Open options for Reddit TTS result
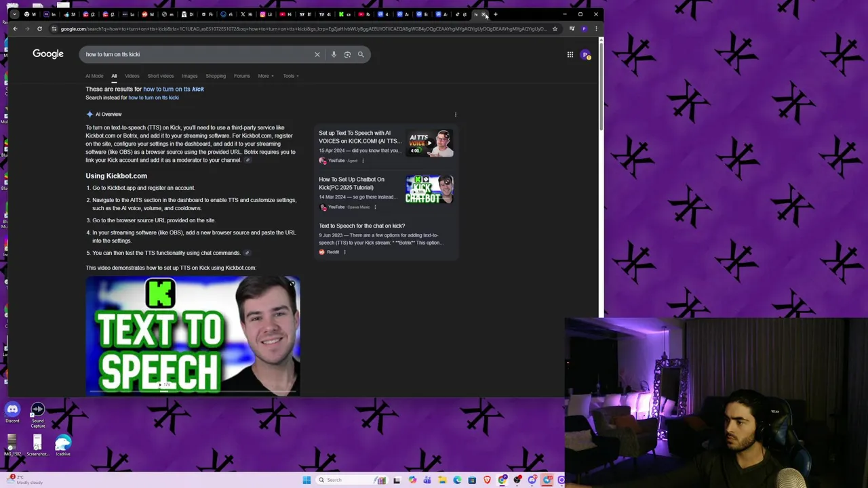Image resolution: width=868 pixels, height=488 pixels. (x=344, y=252)
